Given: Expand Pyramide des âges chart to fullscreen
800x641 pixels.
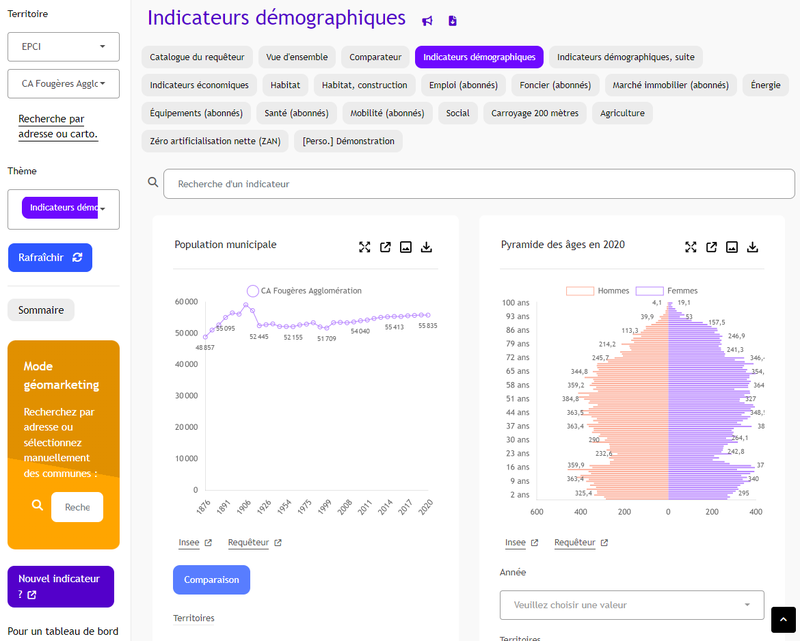Looking at the screenshot, I should click(x=691, y=247).
